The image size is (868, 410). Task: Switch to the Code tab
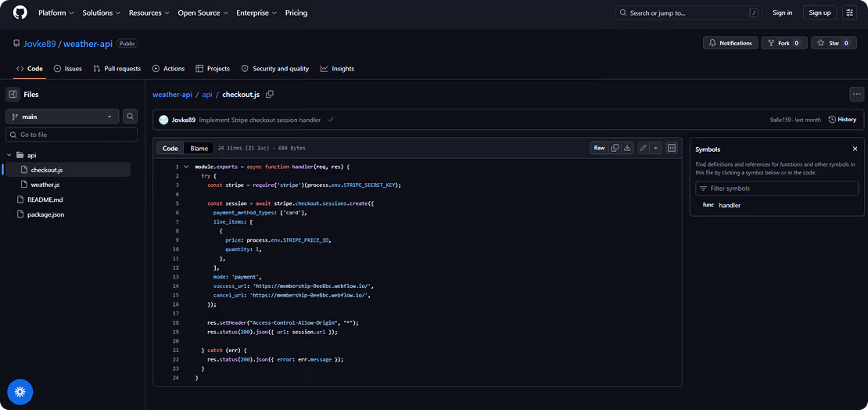(x=30, y=69)
